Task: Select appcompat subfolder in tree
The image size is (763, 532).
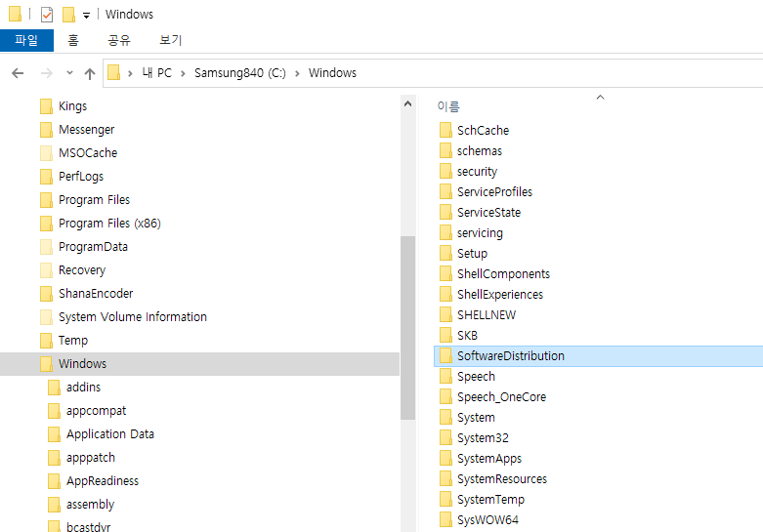Action: point(97,410)
